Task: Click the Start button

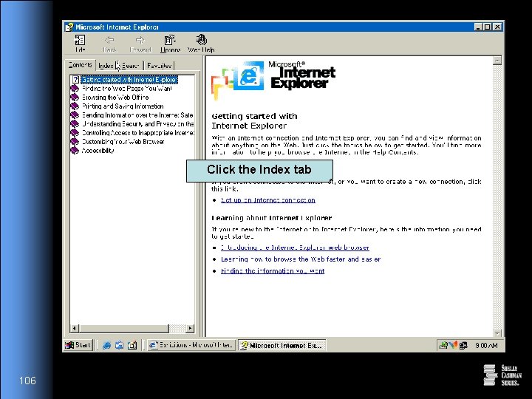Action: click(x=78, y=345)
